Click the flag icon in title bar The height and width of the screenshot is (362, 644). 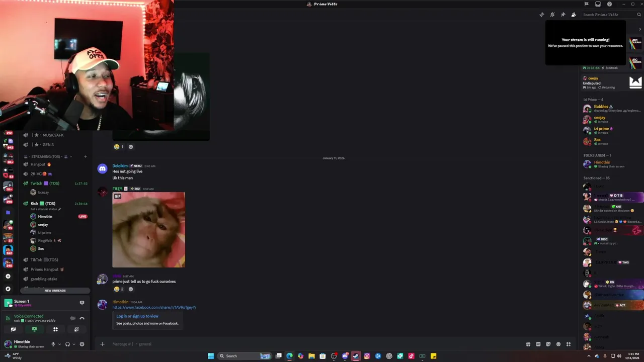point(586,4)
